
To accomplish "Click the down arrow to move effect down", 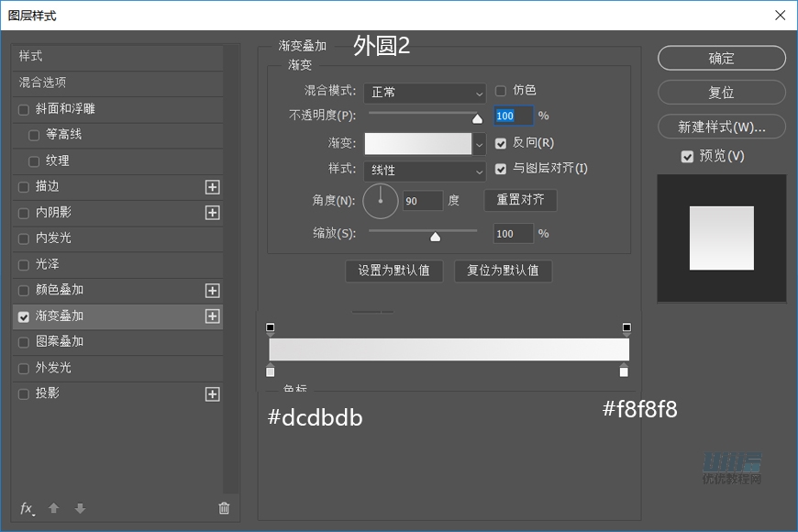I will [79, 507].
